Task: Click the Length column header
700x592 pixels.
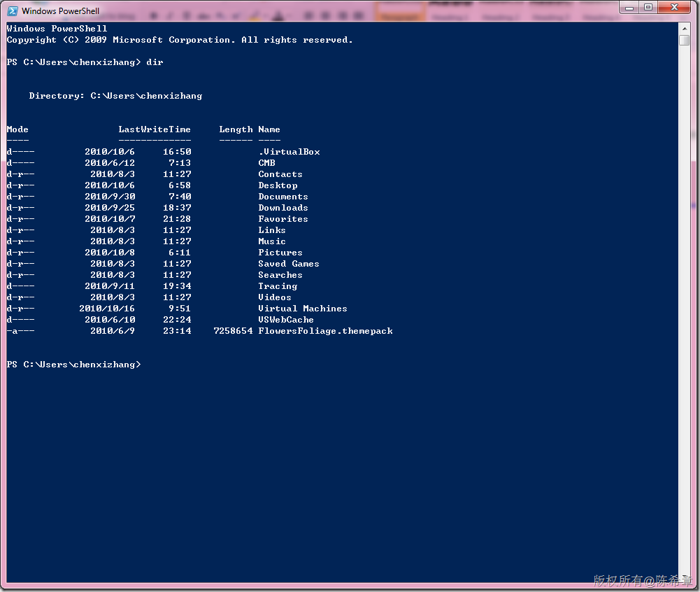Action: point(236,129)
